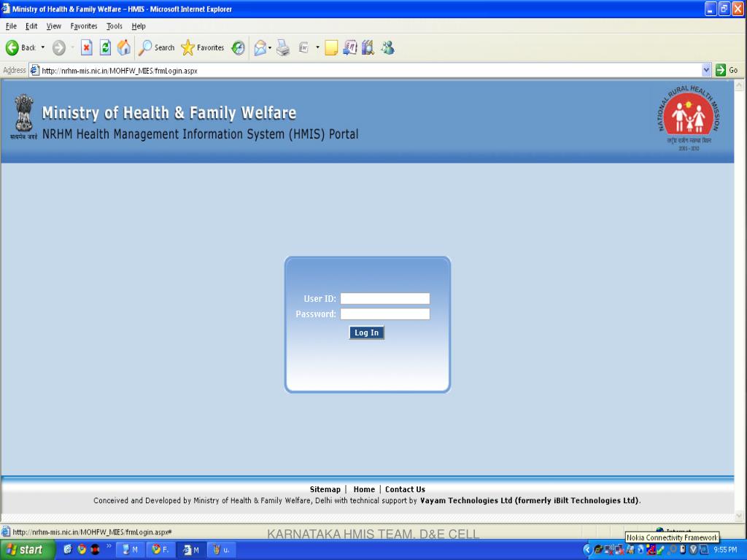Open the View menu
Screen dimensions: 747x560
[54, 26]
